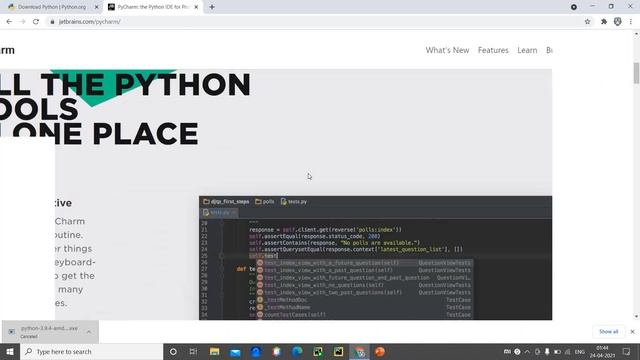
Task: Open the Chrome taskbar icon
Action: pos(359,351)
